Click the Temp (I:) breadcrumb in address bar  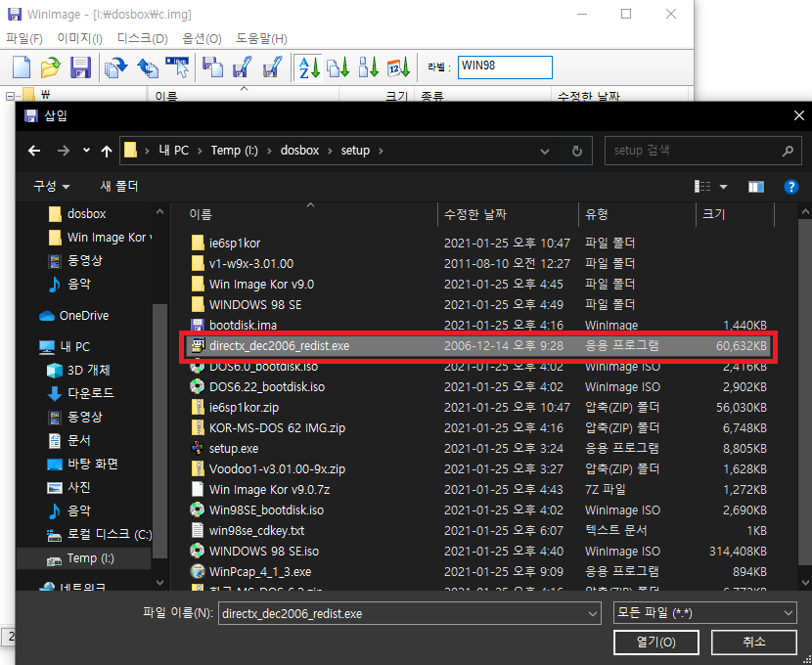pyautogui.click(x=234, y=151)
